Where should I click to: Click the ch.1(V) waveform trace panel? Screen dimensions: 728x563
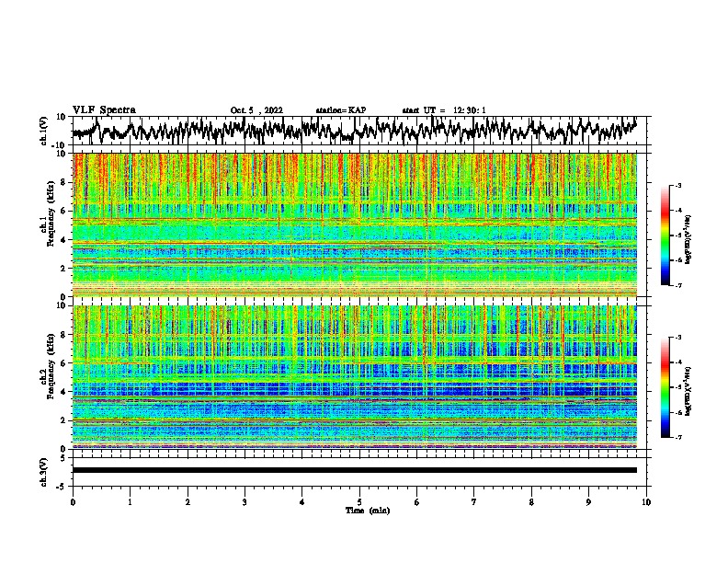pyautogui.click(x=358, y=131)
